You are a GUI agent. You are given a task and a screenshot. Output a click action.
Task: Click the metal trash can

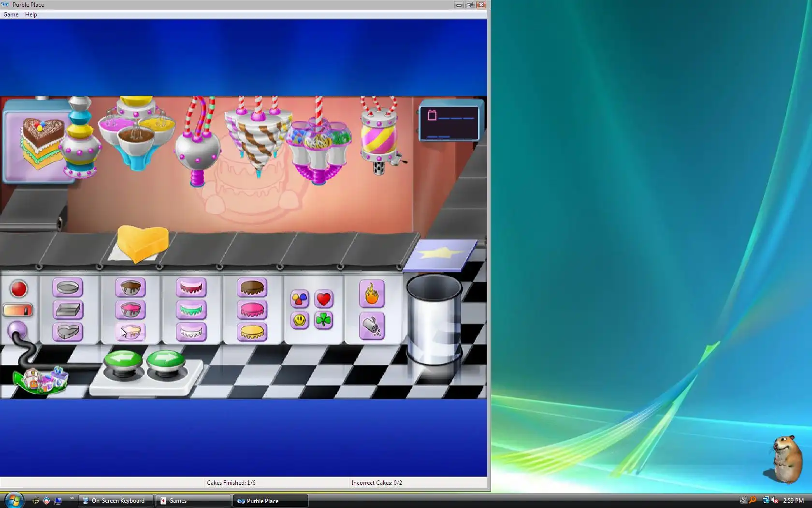434,319
